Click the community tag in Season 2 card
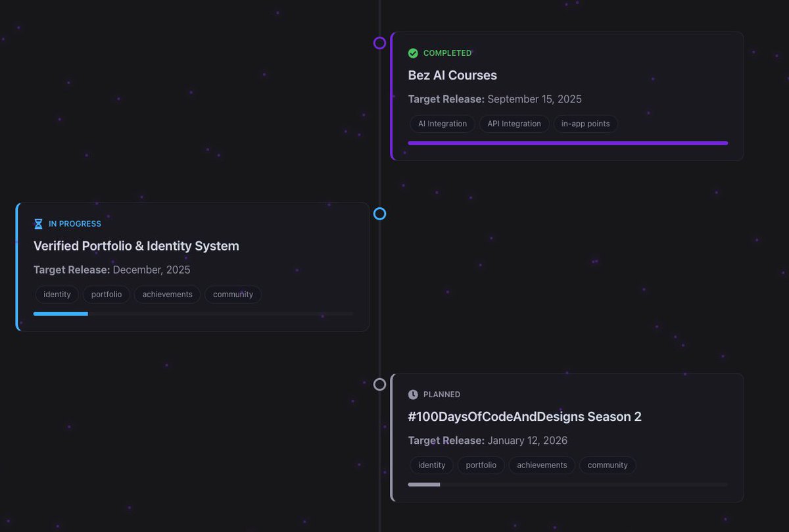 tap(608, 465)
